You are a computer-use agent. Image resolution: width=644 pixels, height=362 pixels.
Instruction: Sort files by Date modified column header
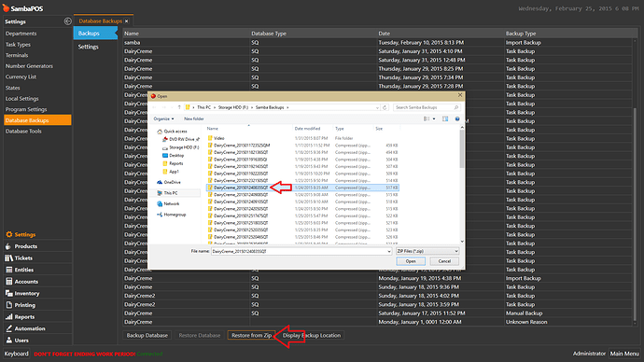tap(307, 129)
